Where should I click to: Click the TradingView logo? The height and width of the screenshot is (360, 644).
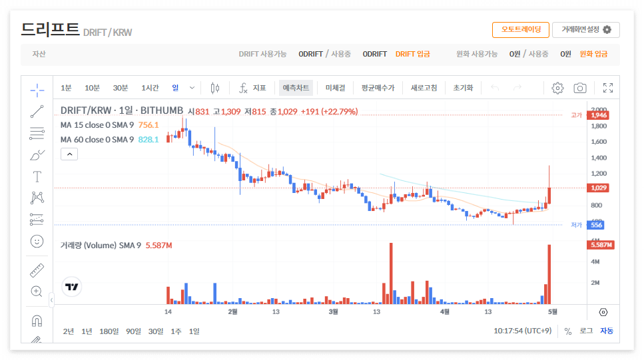coord(72,287)
